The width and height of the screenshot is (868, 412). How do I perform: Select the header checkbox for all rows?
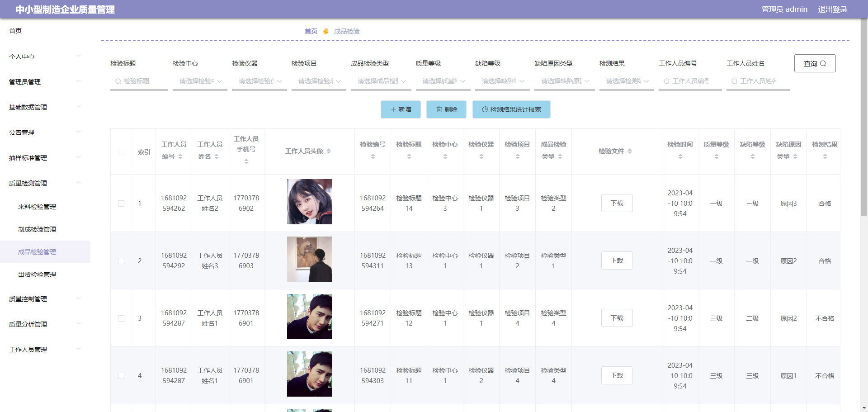coord(122,152)
